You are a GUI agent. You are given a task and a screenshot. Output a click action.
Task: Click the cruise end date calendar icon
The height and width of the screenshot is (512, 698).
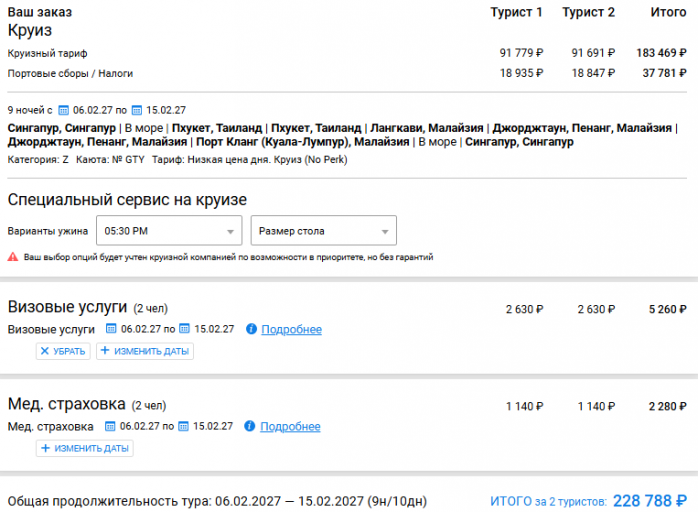137,110
